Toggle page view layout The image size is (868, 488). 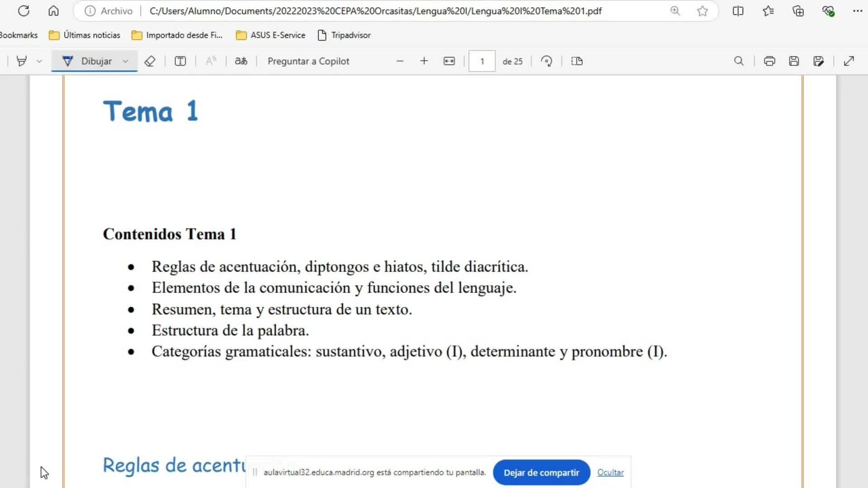(577, 61)
